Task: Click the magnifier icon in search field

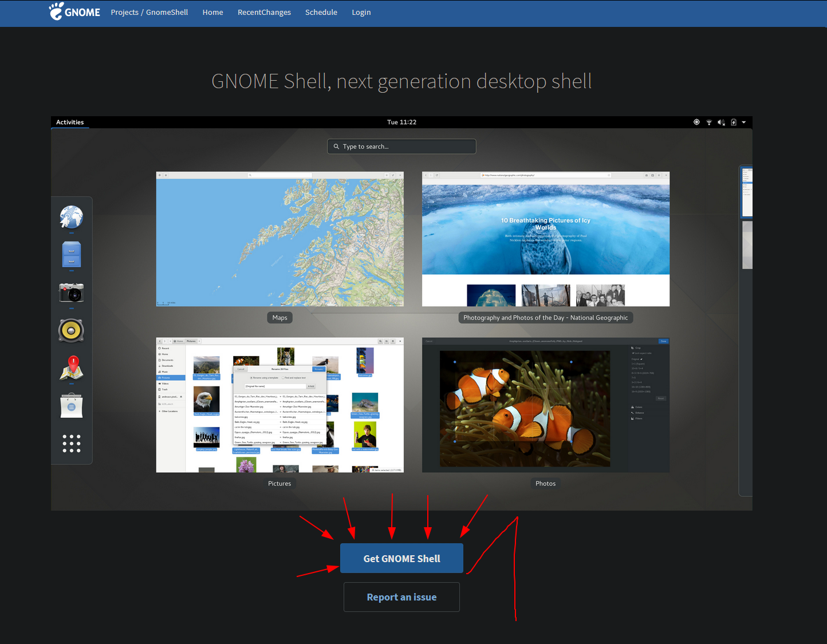Action: [x=336, y=147]
